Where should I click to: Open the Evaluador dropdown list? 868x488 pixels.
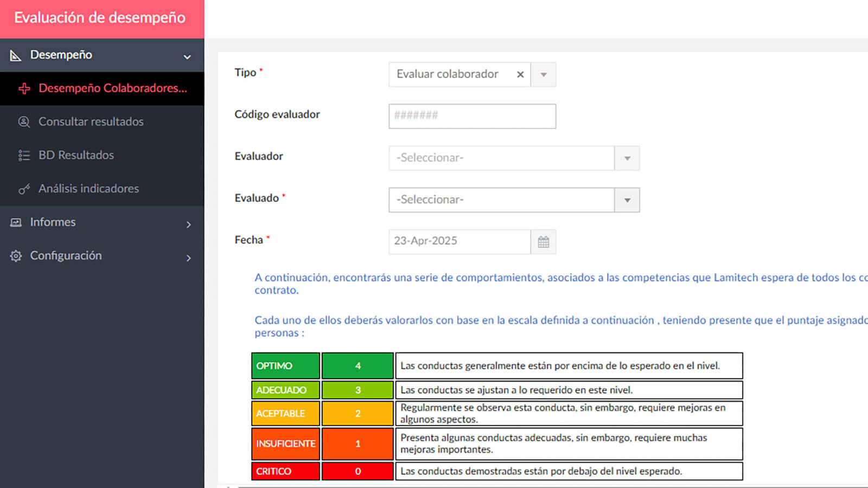point(627,158)
